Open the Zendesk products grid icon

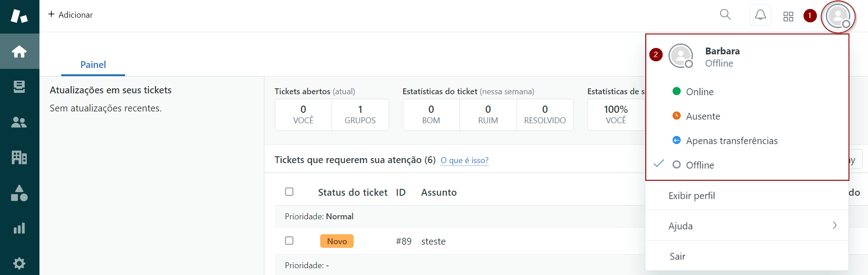788,16
